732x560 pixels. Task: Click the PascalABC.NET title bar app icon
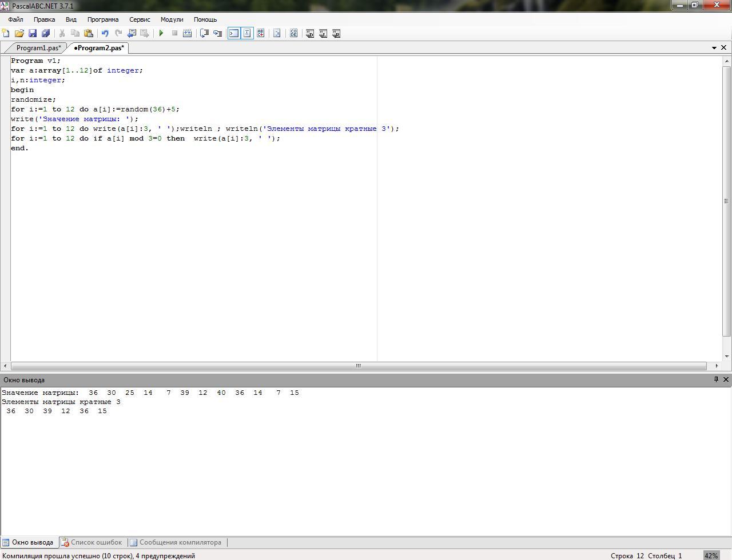click(x=5, y=6)
